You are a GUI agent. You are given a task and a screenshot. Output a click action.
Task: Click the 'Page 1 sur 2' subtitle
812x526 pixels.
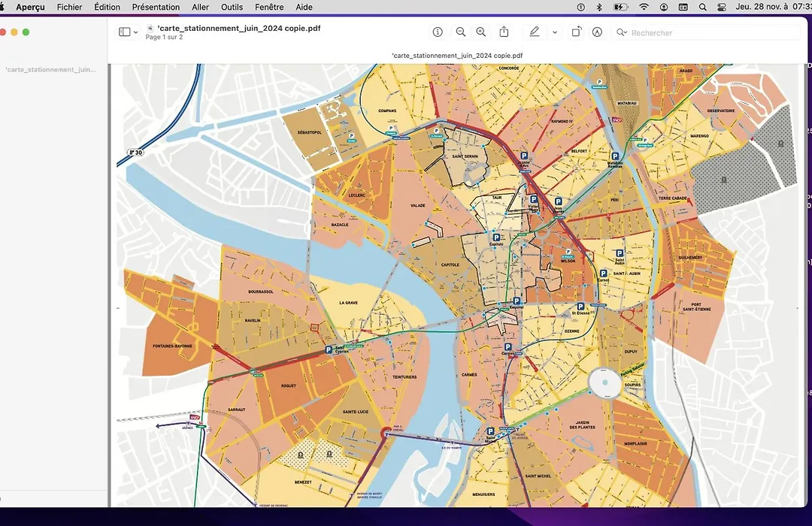164,38
